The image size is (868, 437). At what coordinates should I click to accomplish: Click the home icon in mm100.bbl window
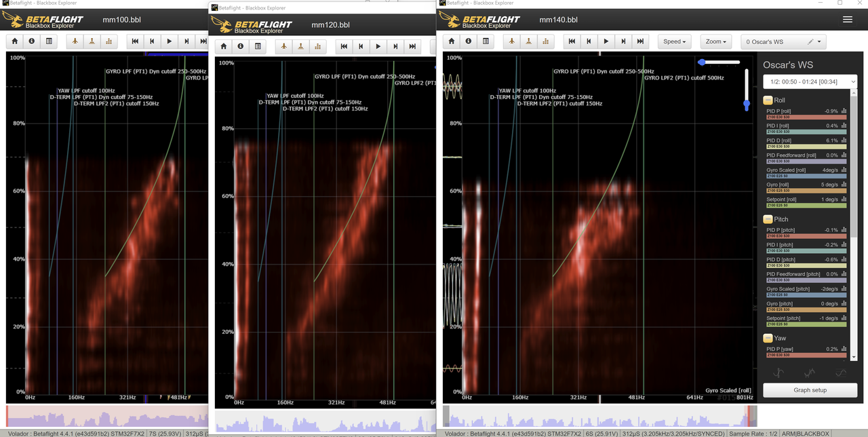15,41
